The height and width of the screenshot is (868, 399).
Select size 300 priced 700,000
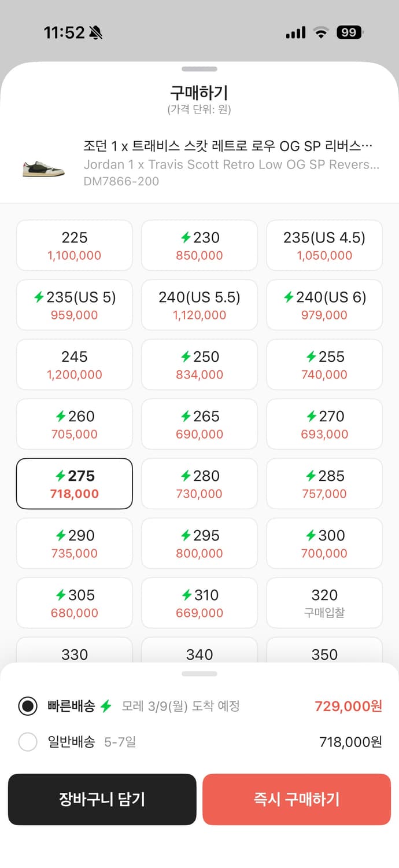(x=324, y=543)
